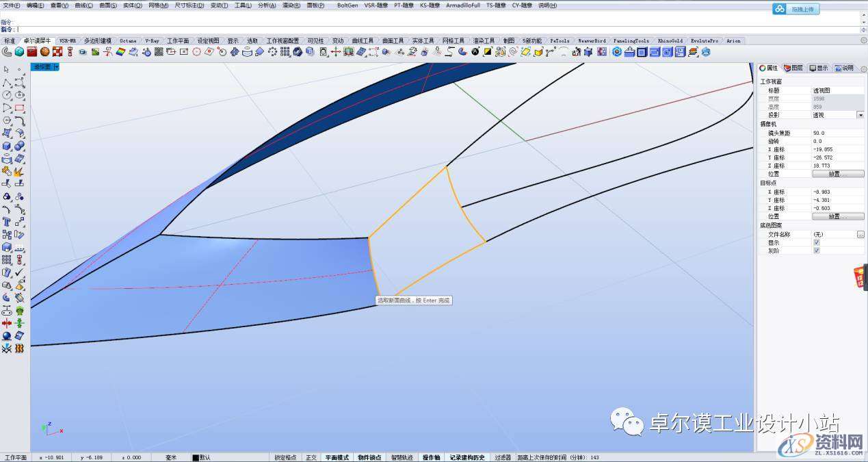Expand the 投影 projection dropdown
The height and width of the screenshot is (462, 868).
(860, 115)
